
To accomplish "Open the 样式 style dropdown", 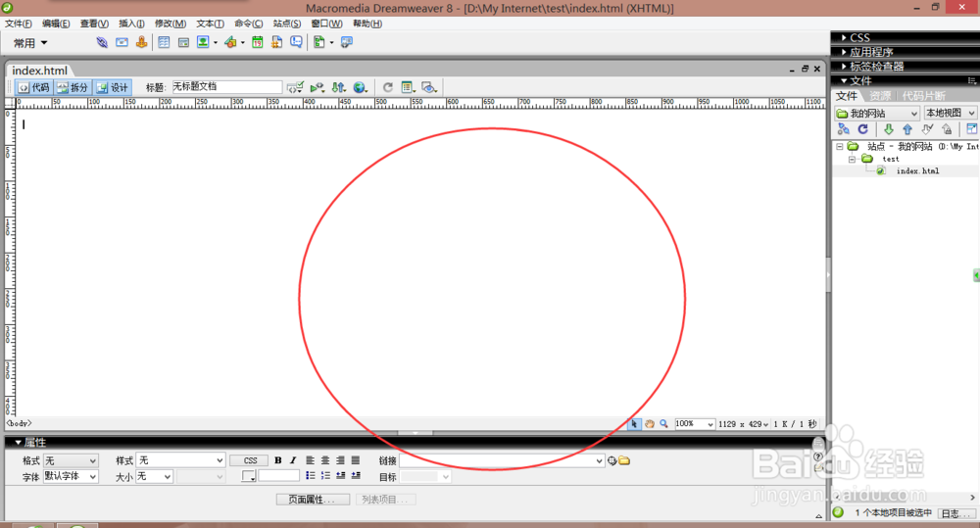I will coord(180,460).
